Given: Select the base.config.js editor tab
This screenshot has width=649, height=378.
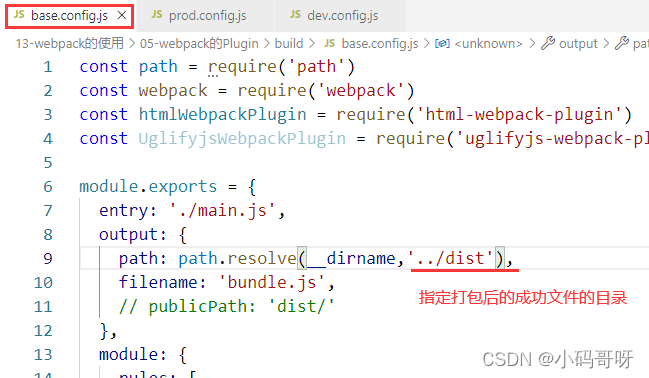Looking at the screenshot, I should (70, 16).
